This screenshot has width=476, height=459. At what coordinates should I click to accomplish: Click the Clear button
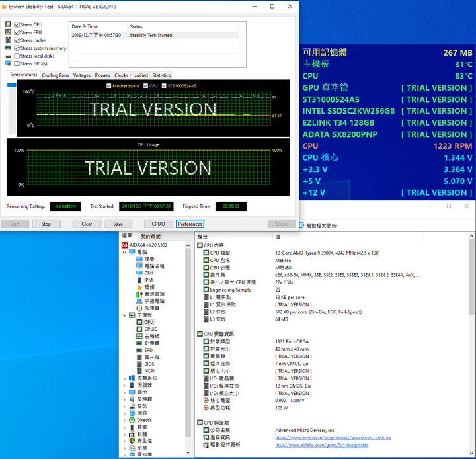tap(87, 224)
